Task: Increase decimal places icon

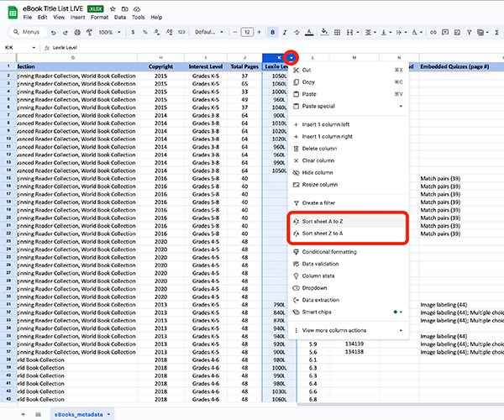Action: pyautogui.click(x=169, y=32)
